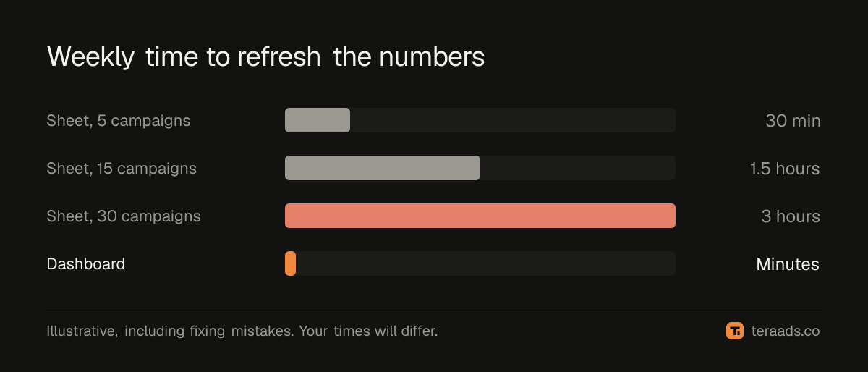Click the small orange Dashboard bar

tap(290, 263)
